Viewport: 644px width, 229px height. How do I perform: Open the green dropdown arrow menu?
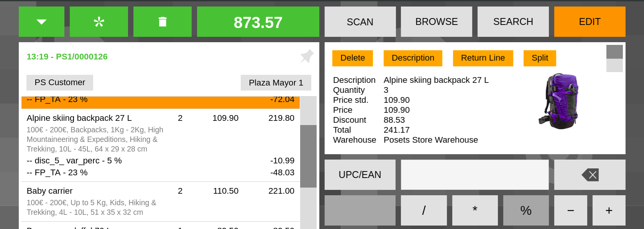[41, 22]
